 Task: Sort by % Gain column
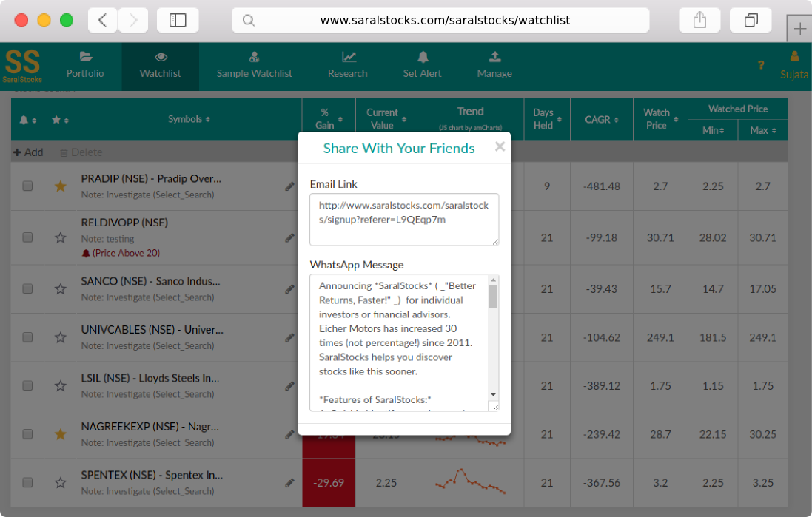(x=329, y=119)
